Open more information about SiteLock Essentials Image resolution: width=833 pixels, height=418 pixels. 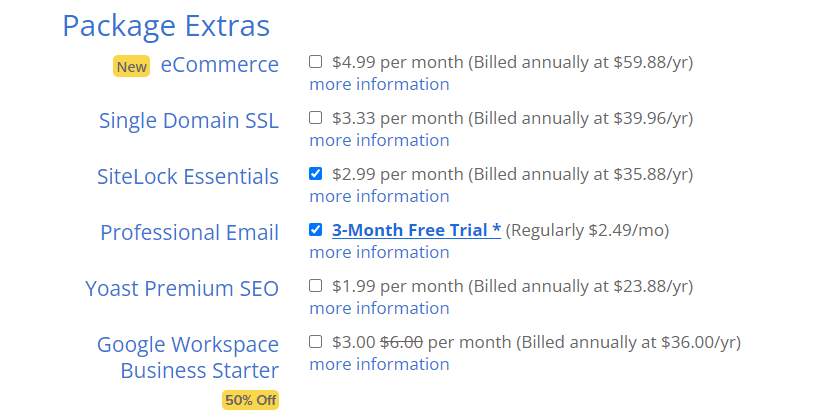pyautogui.click(x=379, y=196)
